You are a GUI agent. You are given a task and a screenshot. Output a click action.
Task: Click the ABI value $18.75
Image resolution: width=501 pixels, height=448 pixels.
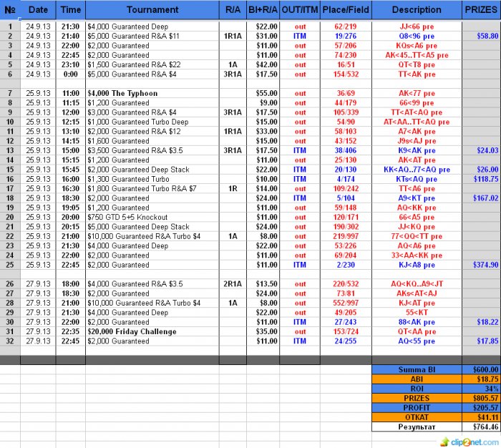481,379
